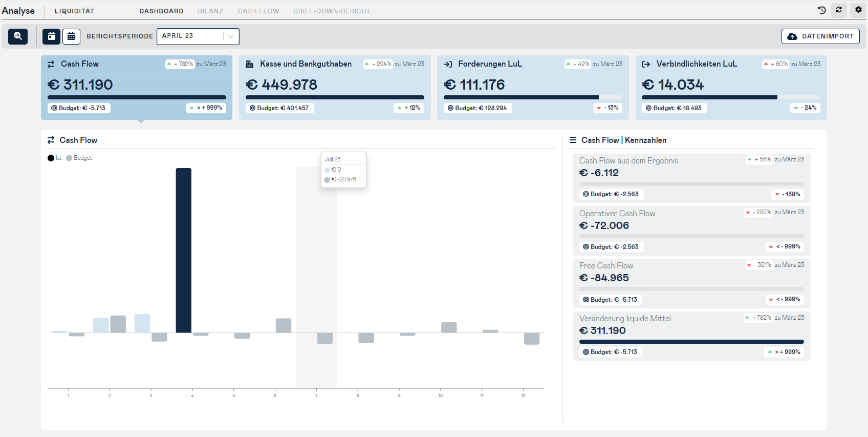868x437 pixels.
Task: Select the Cash Flow KPI card
Action: pos(137,88)
